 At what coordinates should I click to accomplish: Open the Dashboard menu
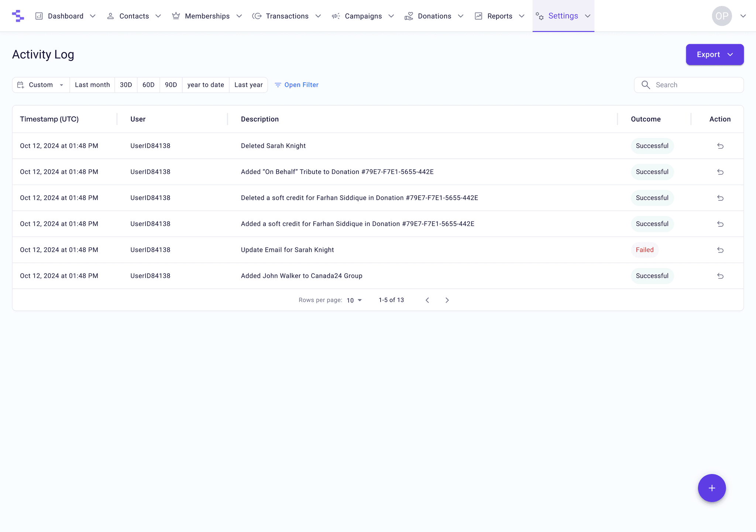tap(66, 16)
